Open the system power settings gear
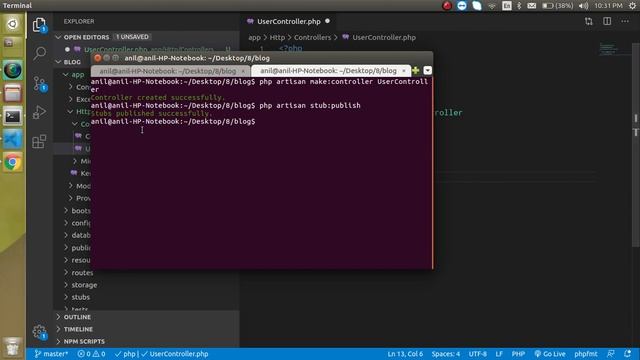 click(x=632, y=5)
